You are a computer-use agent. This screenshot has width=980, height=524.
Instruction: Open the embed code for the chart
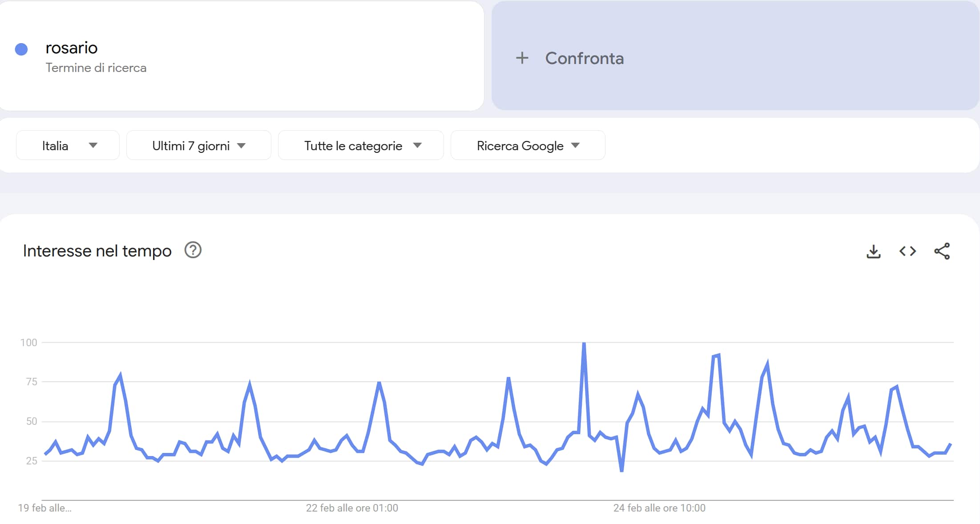907,251
